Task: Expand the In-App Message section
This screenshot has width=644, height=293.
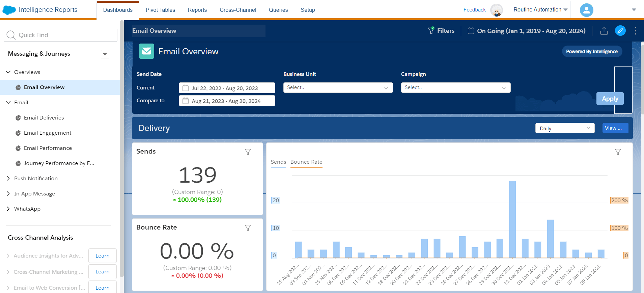Action: [8, 193]
